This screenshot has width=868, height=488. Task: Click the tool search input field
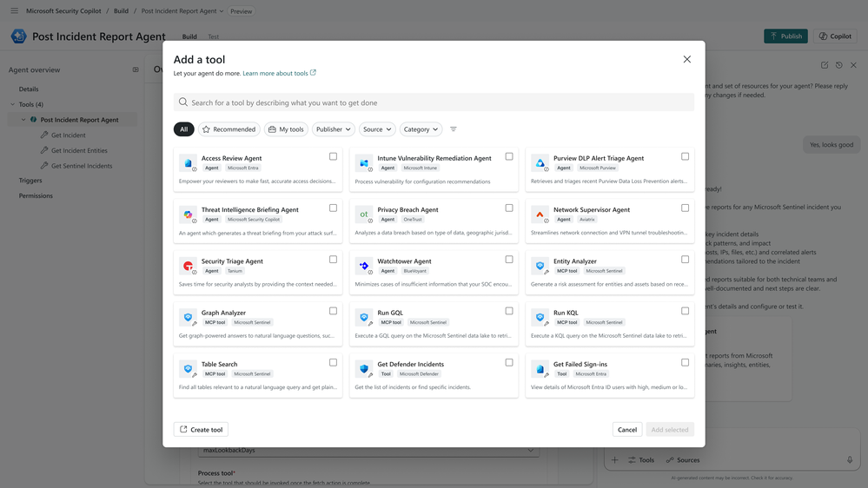[434, 102]
